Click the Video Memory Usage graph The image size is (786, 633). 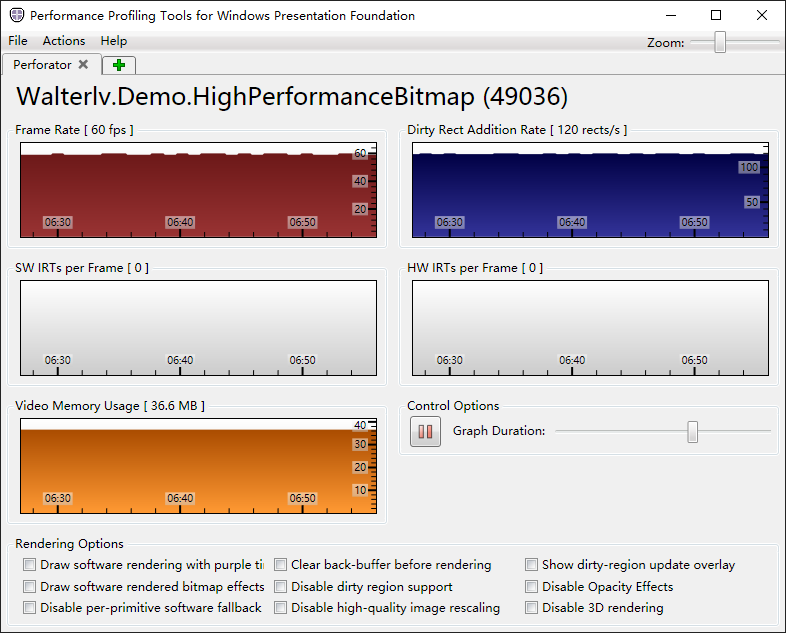pos(198,466)
